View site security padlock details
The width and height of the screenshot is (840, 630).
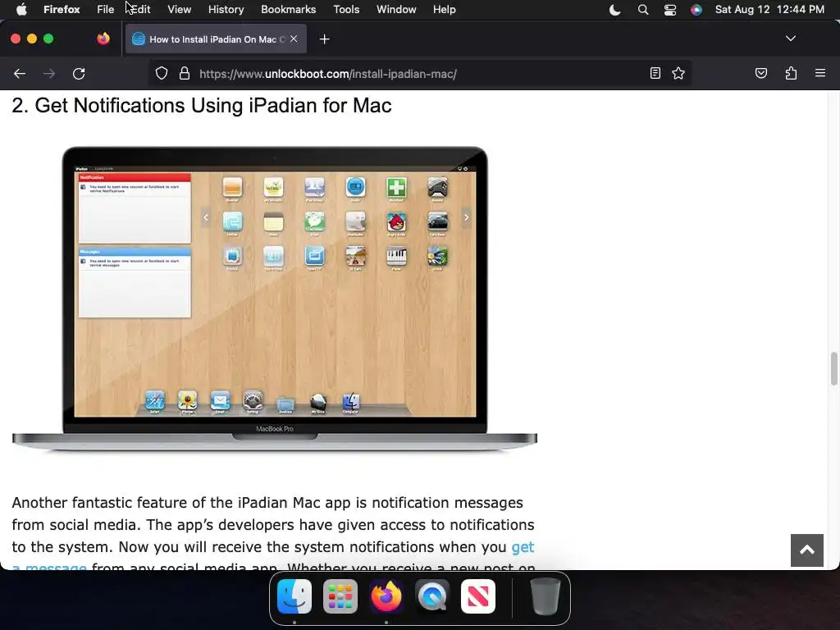pos(185,73)
